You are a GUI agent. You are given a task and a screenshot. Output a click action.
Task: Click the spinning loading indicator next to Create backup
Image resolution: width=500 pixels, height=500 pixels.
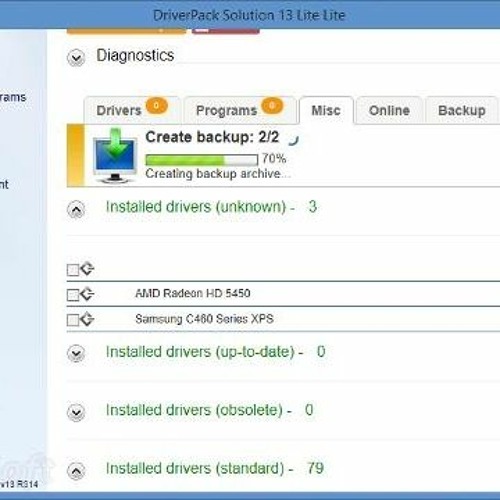tap(293, 140)
